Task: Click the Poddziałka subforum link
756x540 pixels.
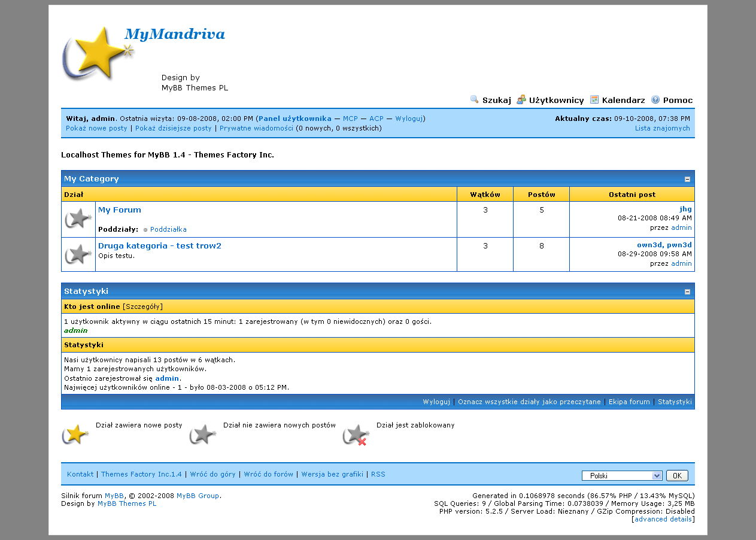Action: coord(168,229)
